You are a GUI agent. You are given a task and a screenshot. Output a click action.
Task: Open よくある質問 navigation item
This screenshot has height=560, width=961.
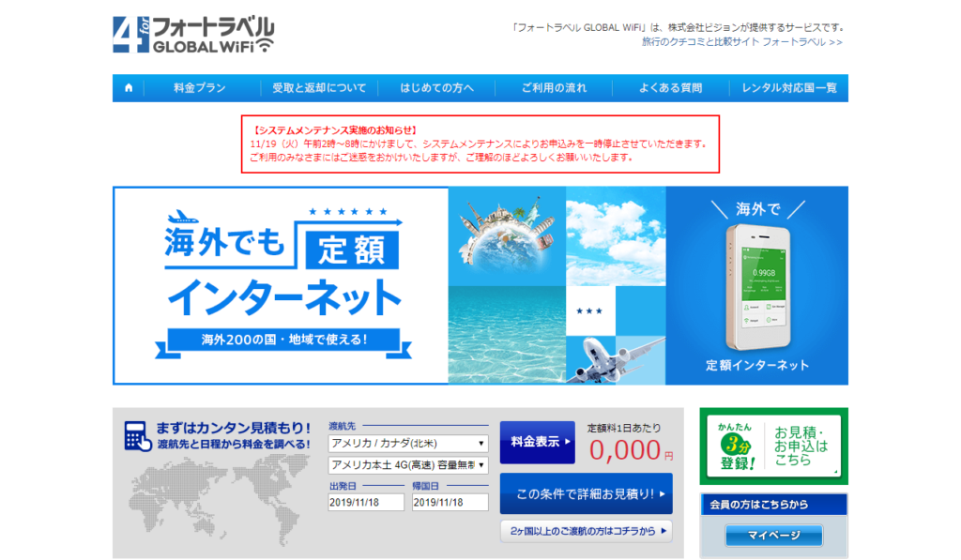[x=670, y=88]
